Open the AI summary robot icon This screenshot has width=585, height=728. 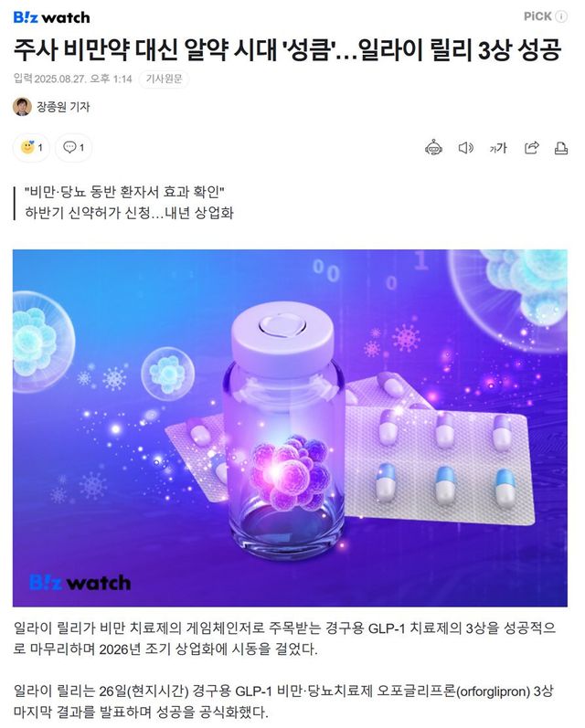click(433, 148)
